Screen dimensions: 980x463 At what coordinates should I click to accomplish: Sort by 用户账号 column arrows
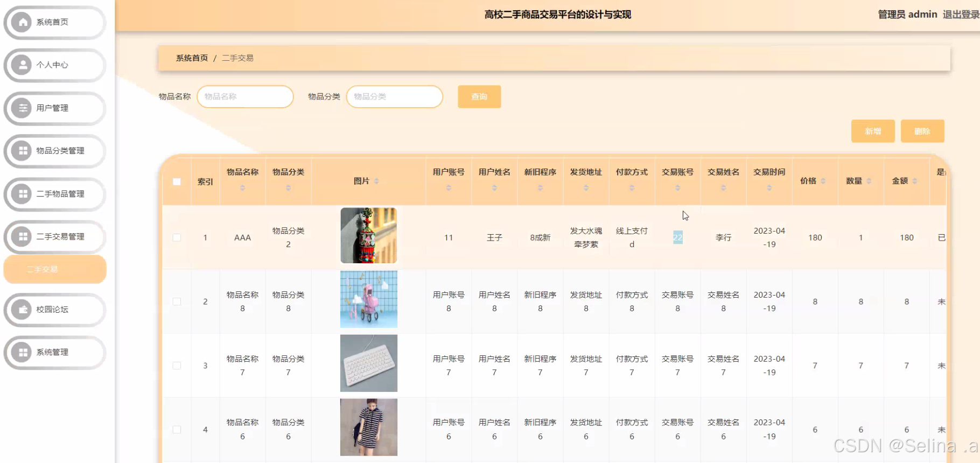point(449,188)
